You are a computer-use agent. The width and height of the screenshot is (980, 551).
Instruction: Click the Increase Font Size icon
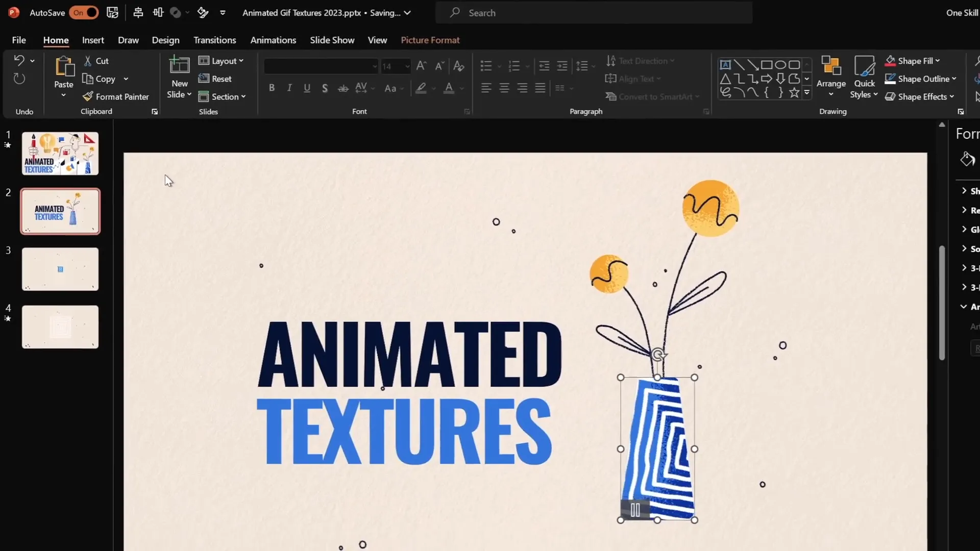point(421,66)
